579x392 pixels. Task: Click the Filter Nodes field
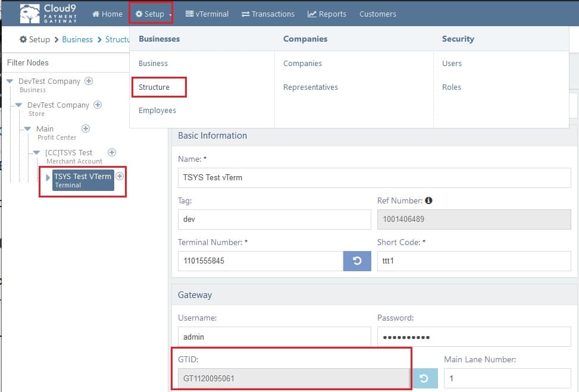point(67,62)
